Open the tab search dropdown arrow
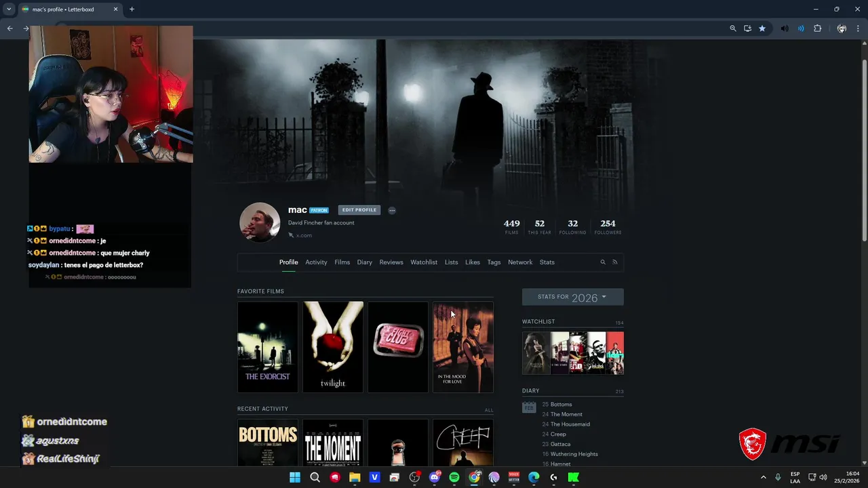 click(x=9, y=9)
